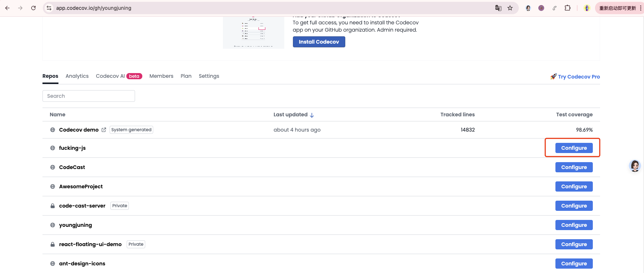Bookmark this page with the star icon
Screen dimensions: 644x273
pyautogui.click(x=510, y=8)
